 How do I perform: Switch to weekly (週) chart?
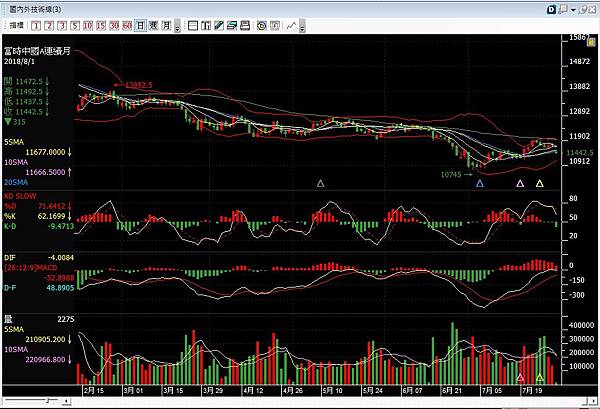coord(153,26)
